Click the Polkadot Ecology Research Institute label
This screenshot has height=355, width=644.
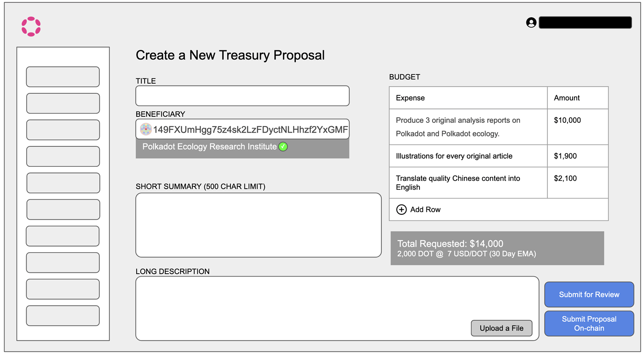coord(210,147)
